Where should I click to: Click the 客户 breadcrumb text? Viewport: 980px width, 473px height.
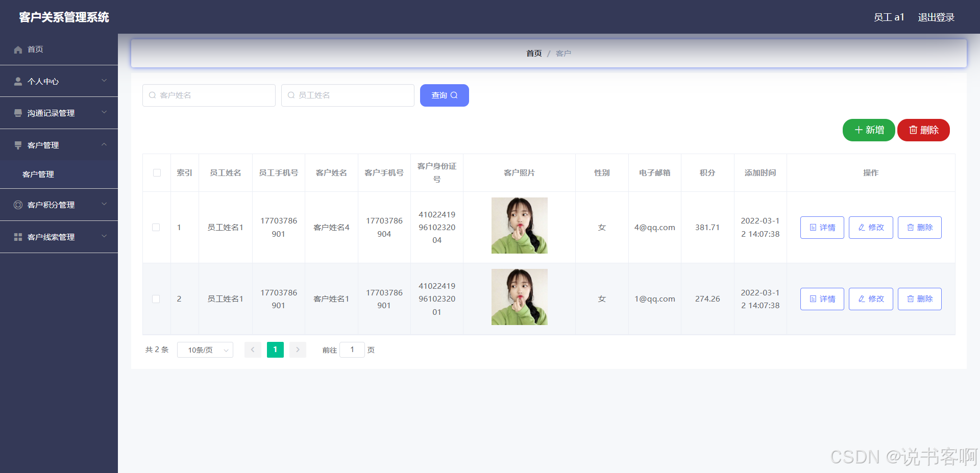(x=563, y=54)
